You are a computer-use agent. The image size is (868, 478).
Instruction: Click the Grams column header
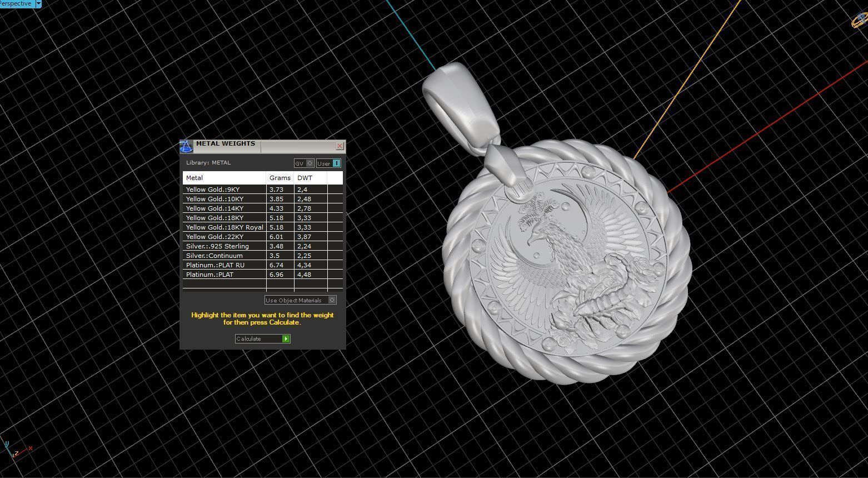pyautogui.click(x=280, y=178)
